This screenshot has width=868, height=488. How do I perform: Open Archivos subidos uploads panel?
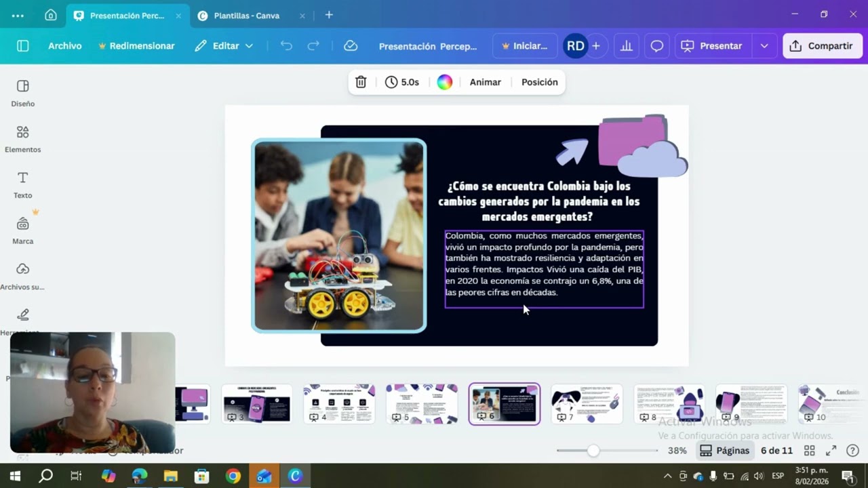pos(22,277)
